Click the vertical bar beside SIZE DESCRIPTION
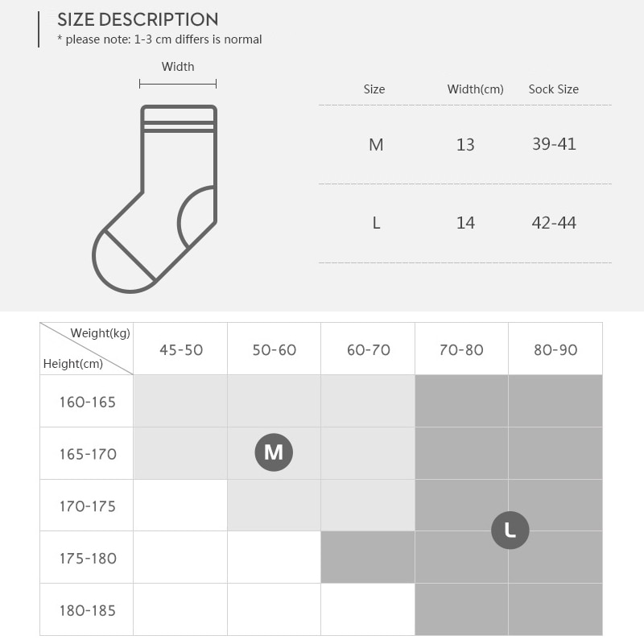644x644 pixels. (x=39, y=30)
